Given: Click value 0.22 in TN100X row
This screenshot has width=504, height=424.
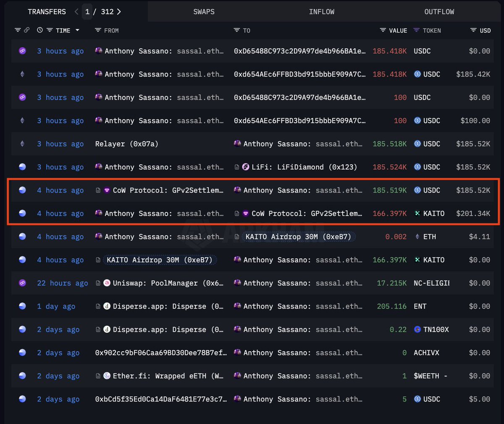Looking at the screenshot, I should point(398,329).
